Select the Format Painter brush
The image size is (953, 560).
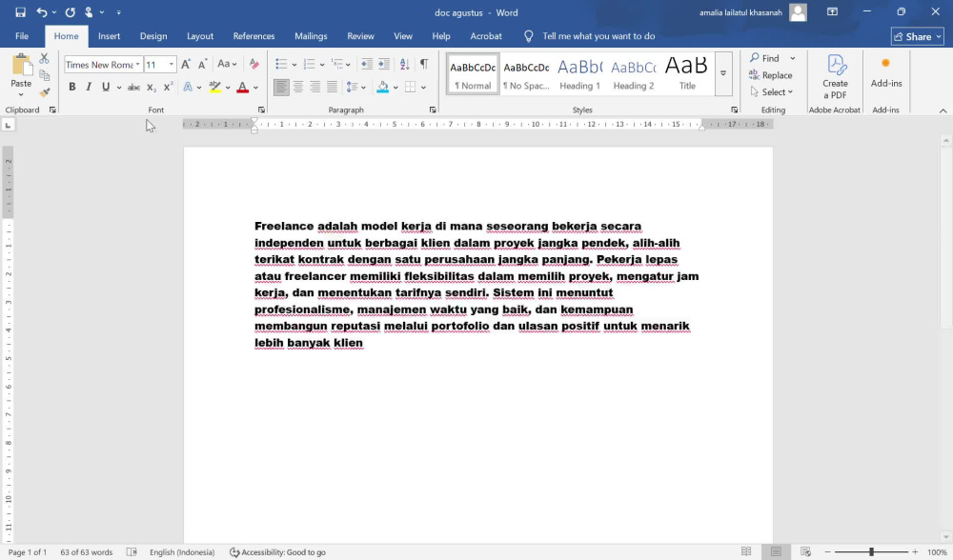click(x=45, y=92)
